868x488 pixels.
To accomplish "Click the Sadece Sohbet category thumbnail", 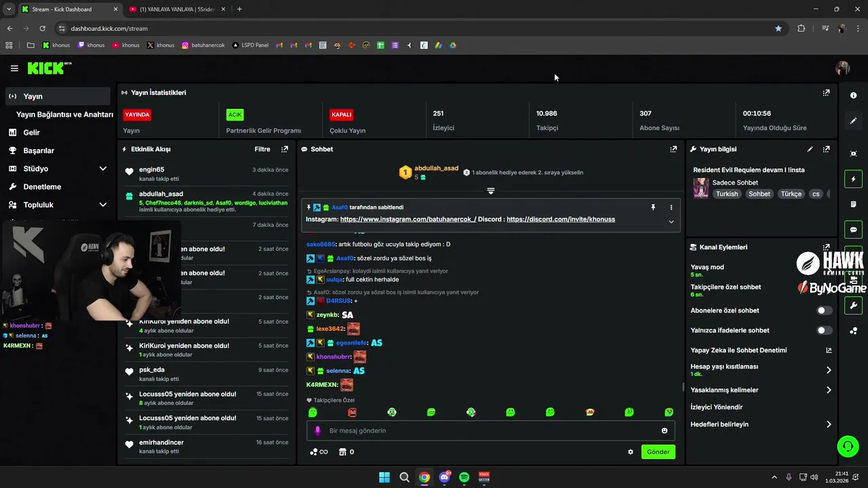I will tap(701, 188).
